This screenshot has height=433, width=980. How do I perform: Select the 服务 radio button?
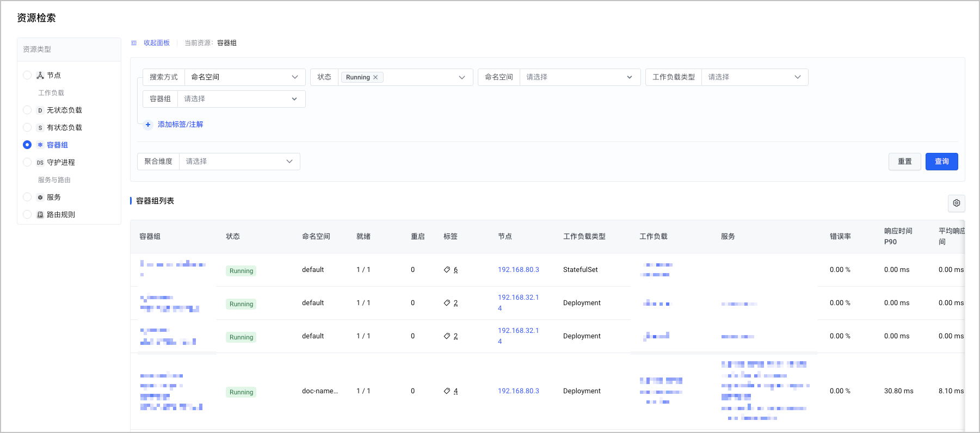(x=27, y=197)
